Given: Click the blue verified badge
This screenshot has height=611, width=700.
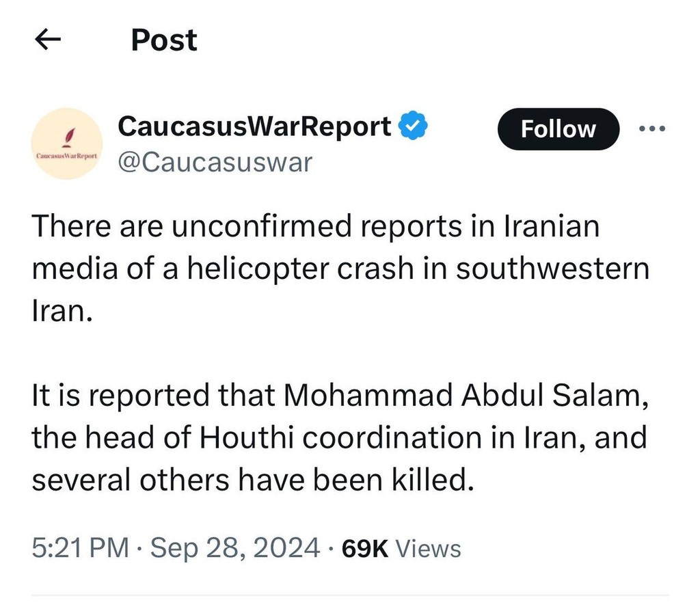Looking at the screenshot, I should point(413,126).
